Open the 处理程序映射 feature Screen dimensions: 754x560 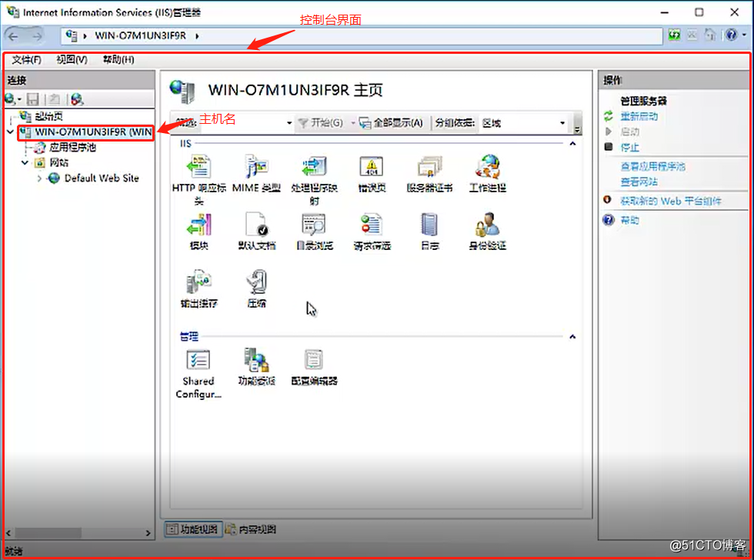point(314,179)
